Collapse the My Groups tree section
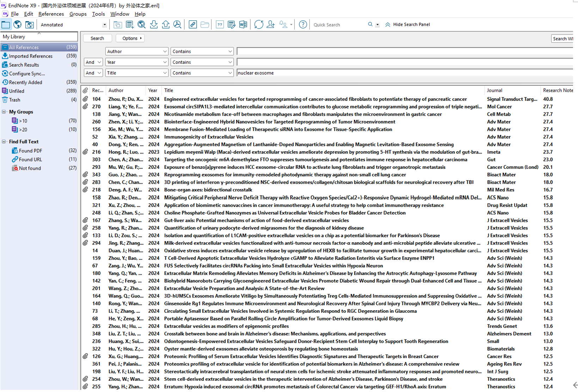The height and width of the screenshot is (392, 578). pyautogui.click(x=4, y=112)
